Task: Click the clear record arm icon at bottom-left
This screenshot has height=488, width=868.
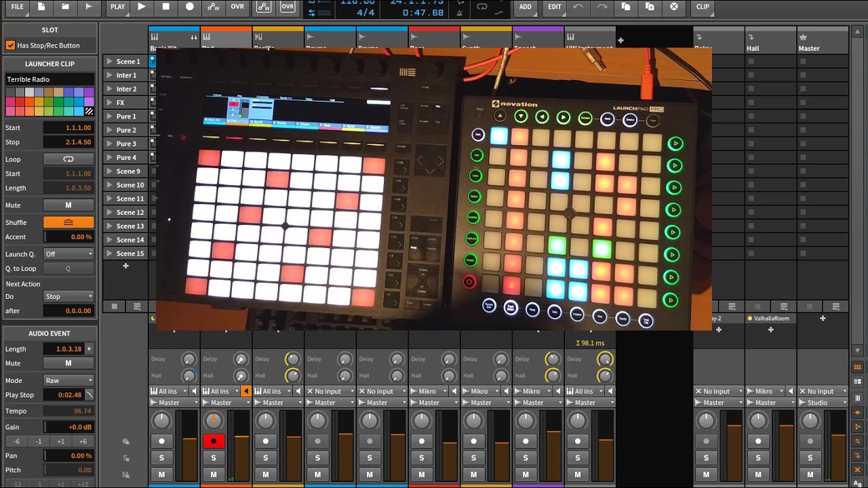Action: tap(126, 442)
